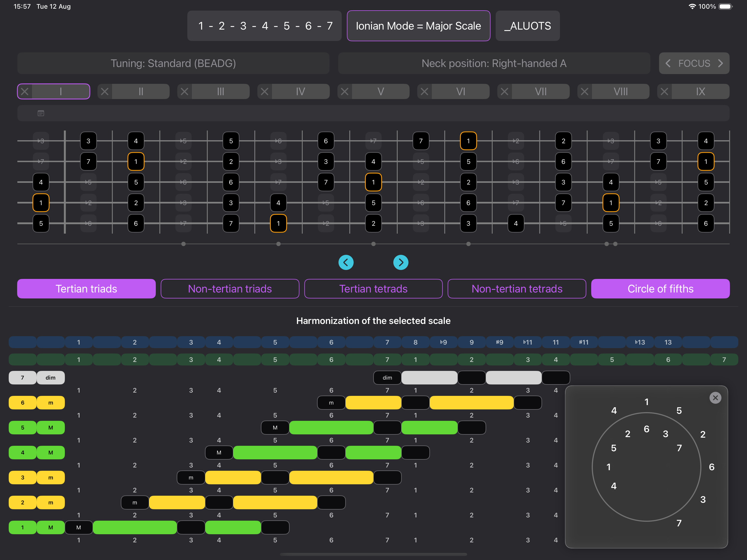Click Harmonization of the selected scale heading
Viewport: 747px width, 560px height.
tap(373, 321)
